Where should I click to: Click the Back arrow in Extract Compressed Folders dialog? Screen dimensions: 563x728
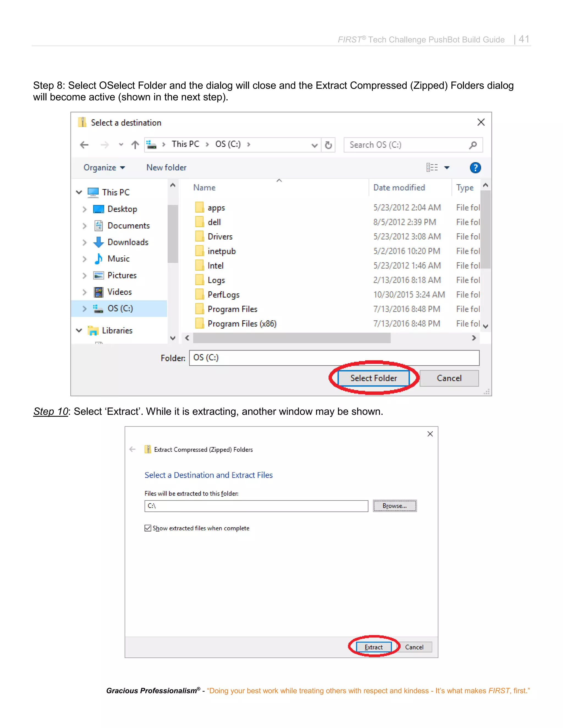tap(133, 449)
